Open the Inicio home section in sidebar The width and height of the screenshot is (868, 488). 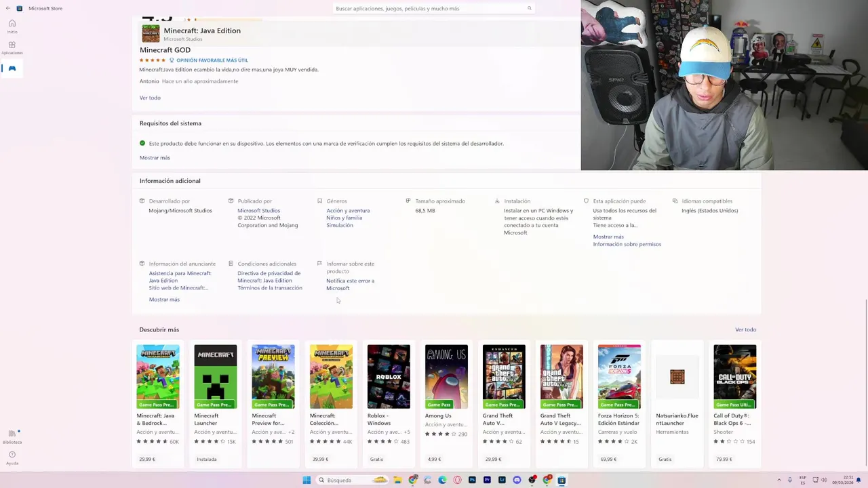pyautogui.click(x=12, y=26)
